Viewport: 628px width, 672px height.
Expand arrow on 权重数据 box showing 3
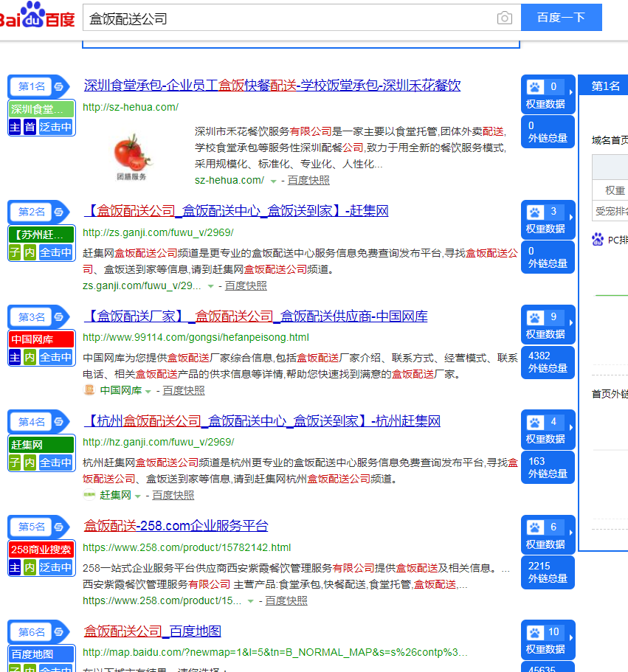(x=570, y=217)
